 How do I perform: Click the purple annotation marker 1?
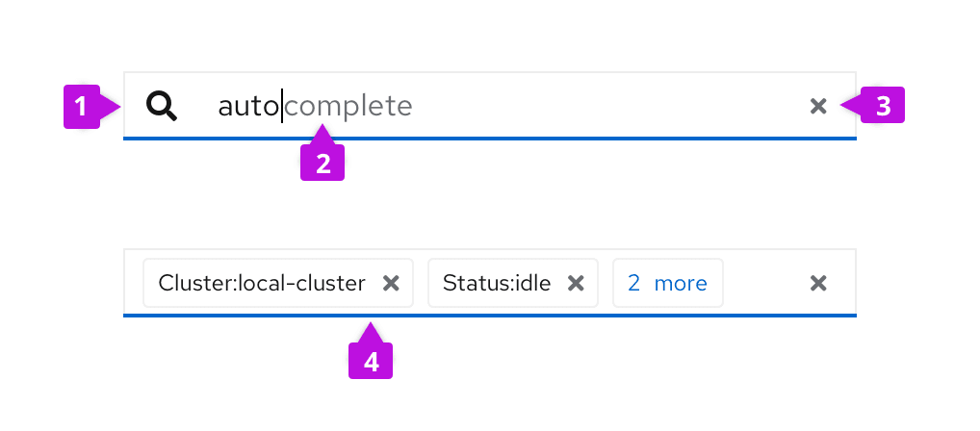pyautogui.click(x=82, y=107)
